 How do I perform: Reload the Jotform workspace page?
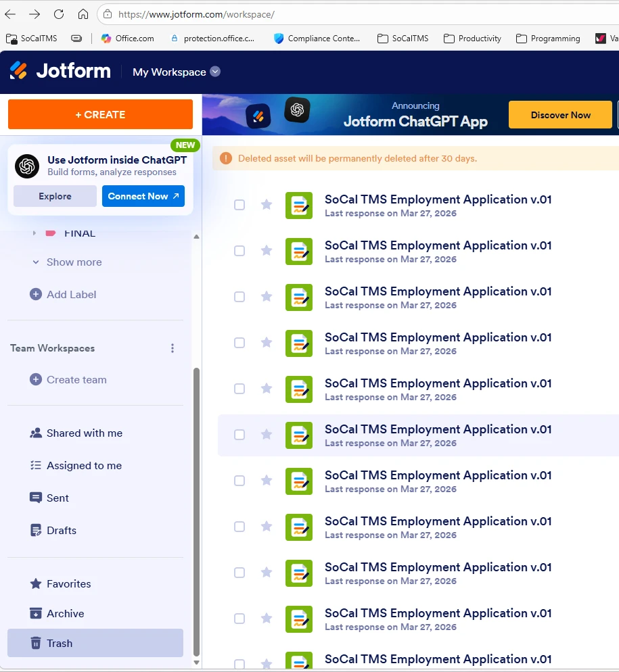pyautogui.click(x=59, y=14)
